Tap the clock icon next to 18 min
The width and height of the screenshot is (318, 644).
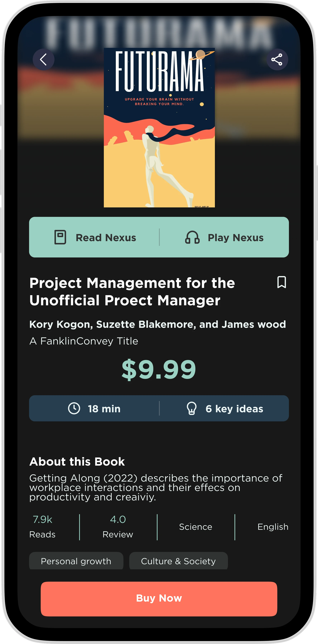(x=74, y=408)
